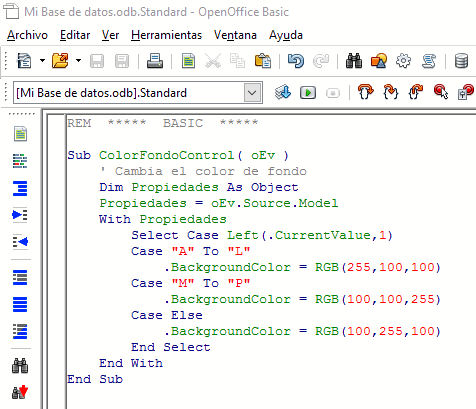The height and width of the screenshot is (409, 476).
Task: Click the binoculars Find & Replace icon in top toolbar
Action: [x=354, y=61]
